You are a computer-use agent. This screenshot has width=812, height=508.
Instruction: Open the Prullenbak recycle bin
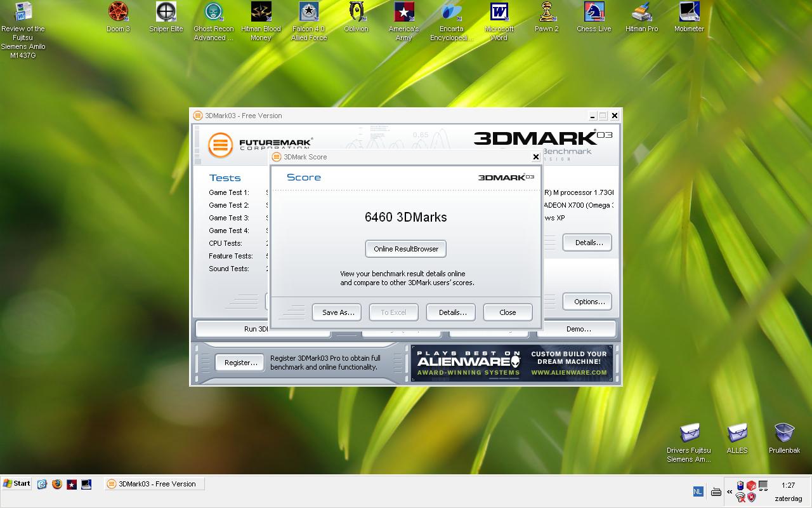784,439
